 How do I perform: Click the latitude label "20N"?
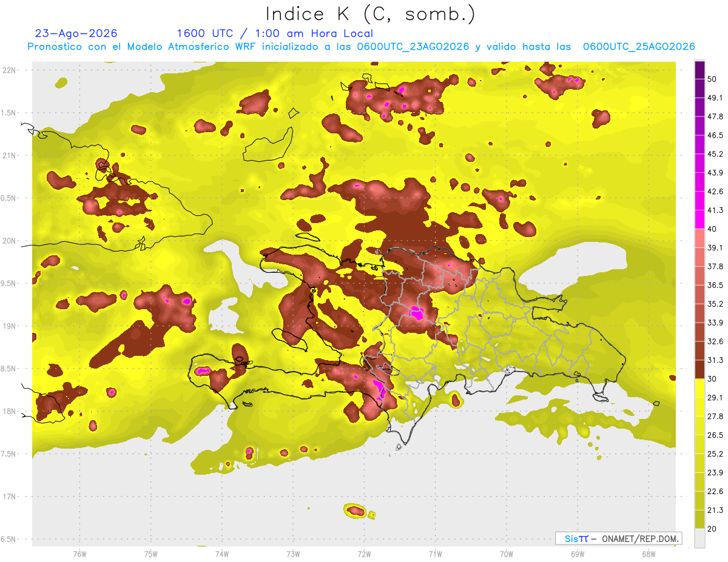coord(10,241)
